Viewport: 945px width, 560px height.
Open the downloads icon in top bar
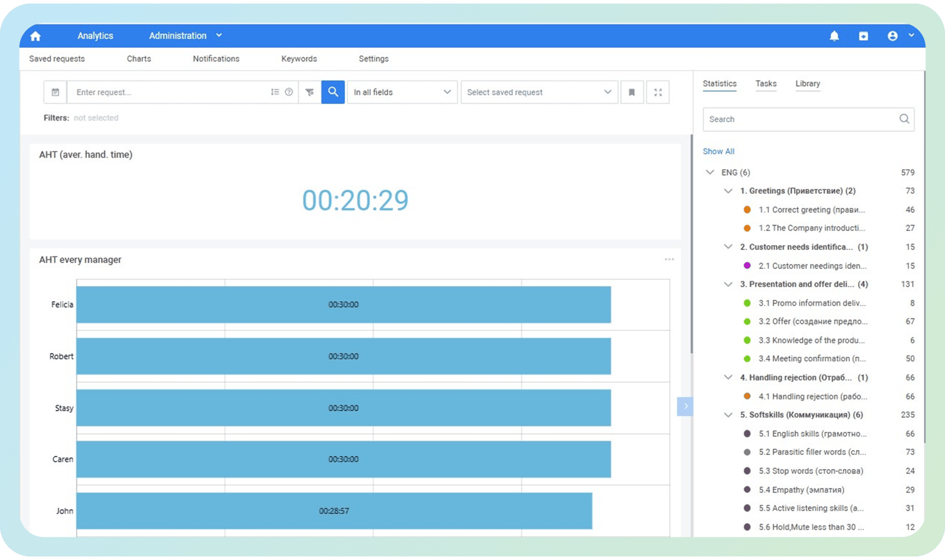pos(863,36)
